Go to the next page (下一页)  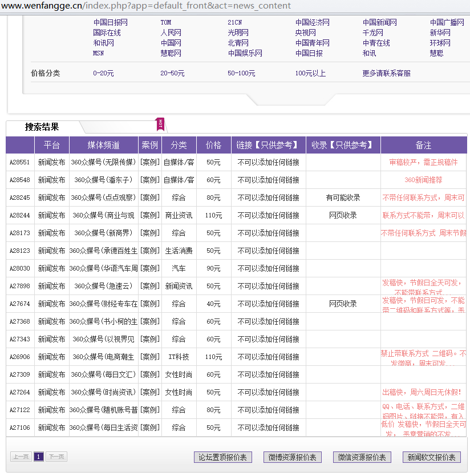56,457
